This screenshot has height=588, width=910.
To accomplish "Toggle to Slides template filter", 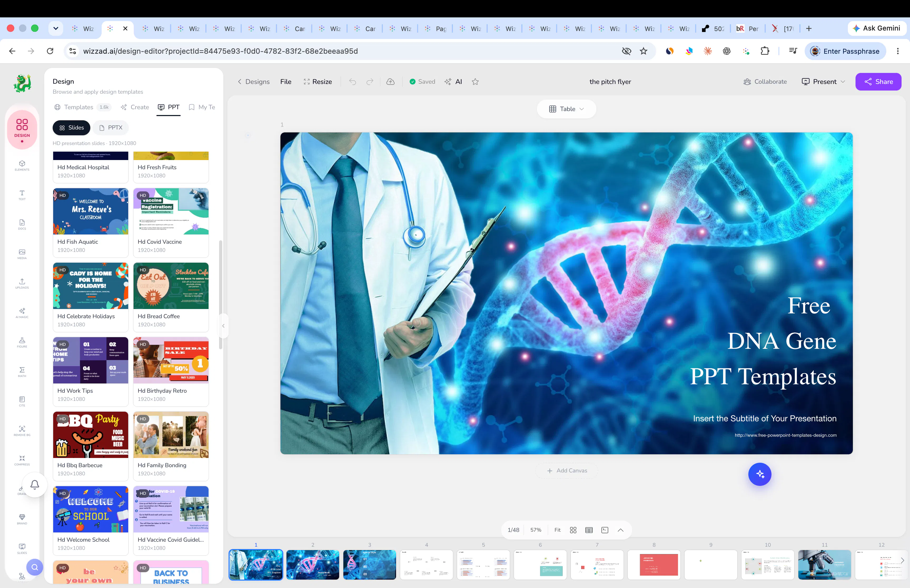I will coord(71,128).
